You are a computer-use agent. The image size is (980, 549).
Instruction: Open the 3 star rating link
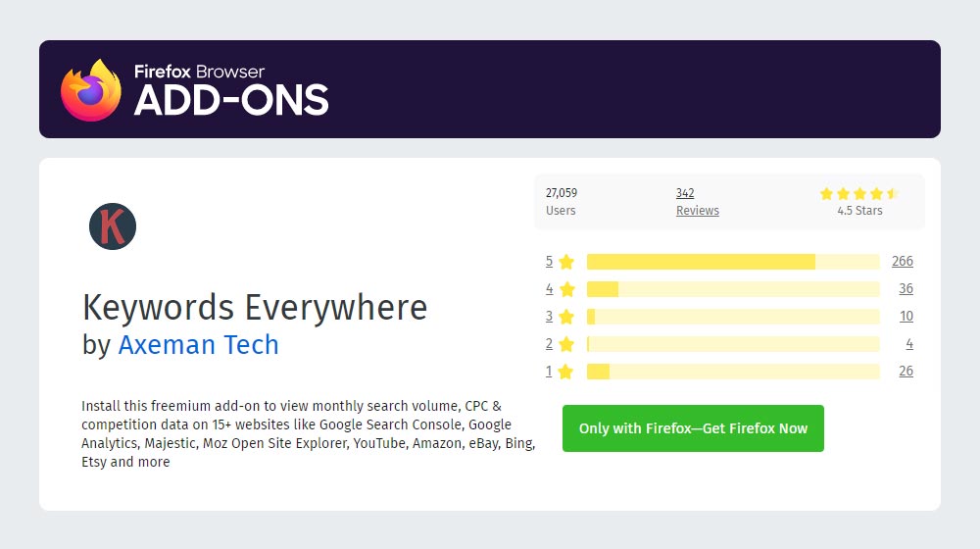coord(549,317)
